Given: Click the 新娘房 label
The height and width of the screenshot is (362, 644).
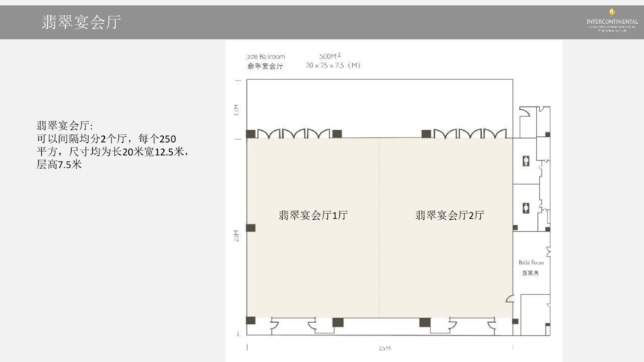Looking at the screenshot, I should coord(530,272).
